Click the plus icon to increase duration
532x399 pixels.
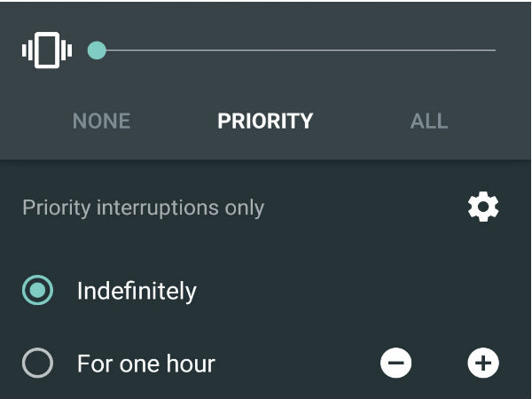483,363
